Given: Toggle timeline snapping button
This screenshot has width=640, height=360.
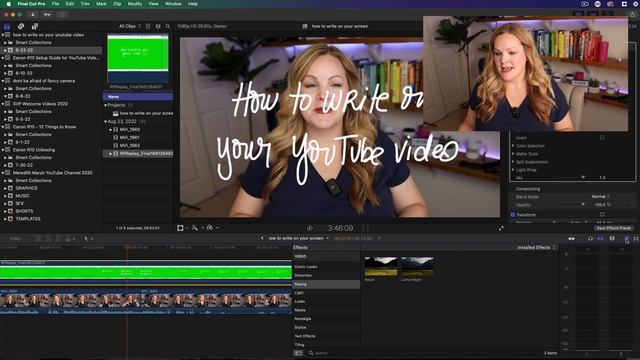Looking at the screenshot, I should coord(600,238).
